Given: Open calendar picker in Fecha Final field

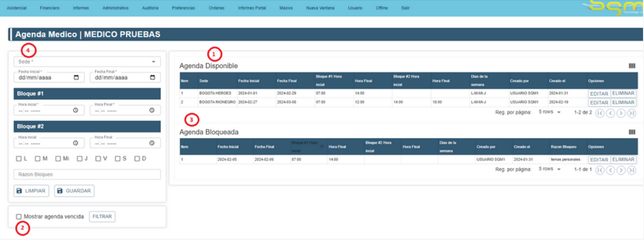Looking at the screenshot, I should [152, 77].
